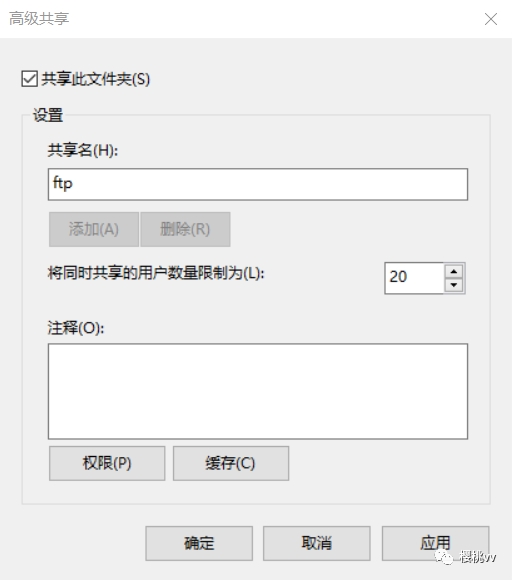Close the 高级共享 dialog with X
The image size is (512, 580).
coord(491,19)
